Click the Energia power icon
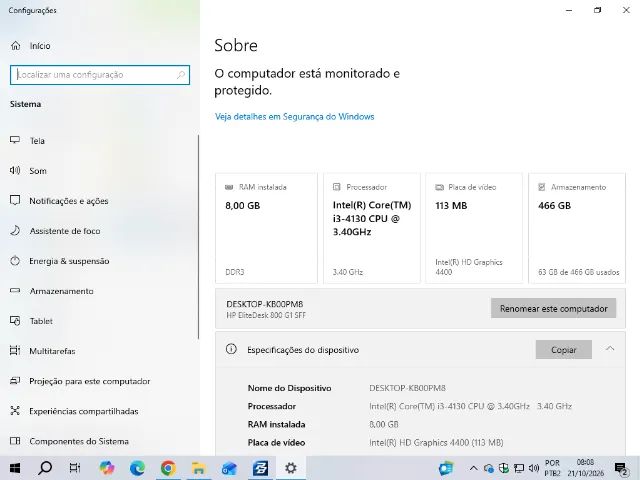Image resolution: width=640 pixels, height=480 pixels. click(15, 260)
